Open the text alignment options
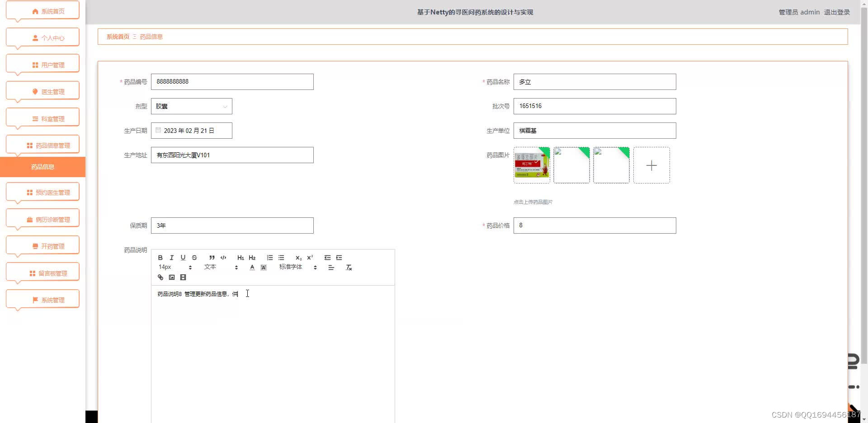 click(x=331, y=268)
